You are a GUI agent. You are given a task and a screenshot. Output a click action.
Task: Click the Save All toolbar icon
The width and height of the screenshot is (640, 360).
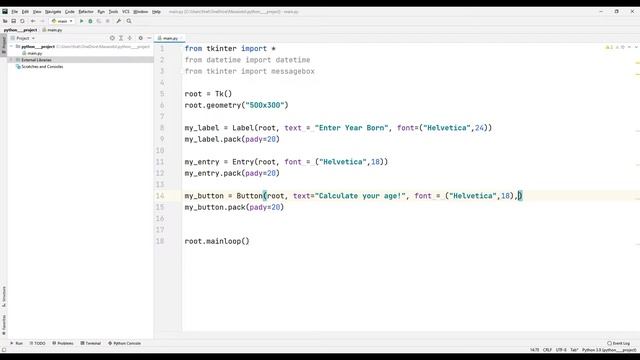click(14, 21)
